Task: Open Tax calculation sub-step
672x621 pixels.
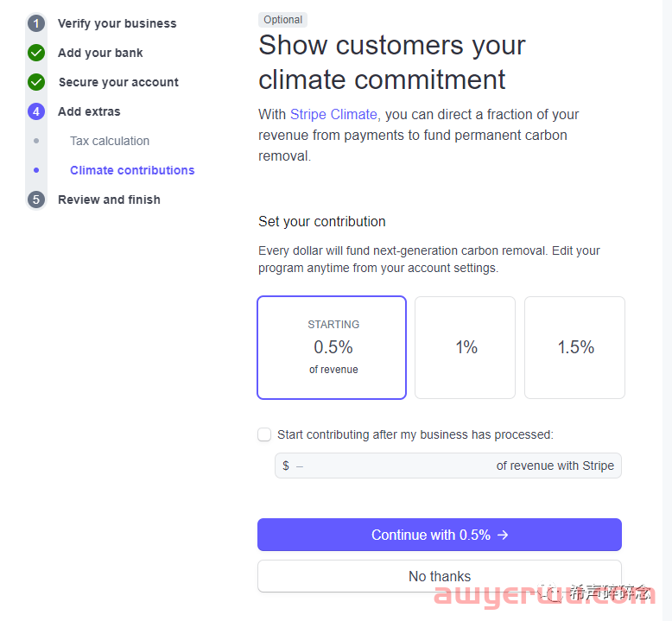Action: 110,141
